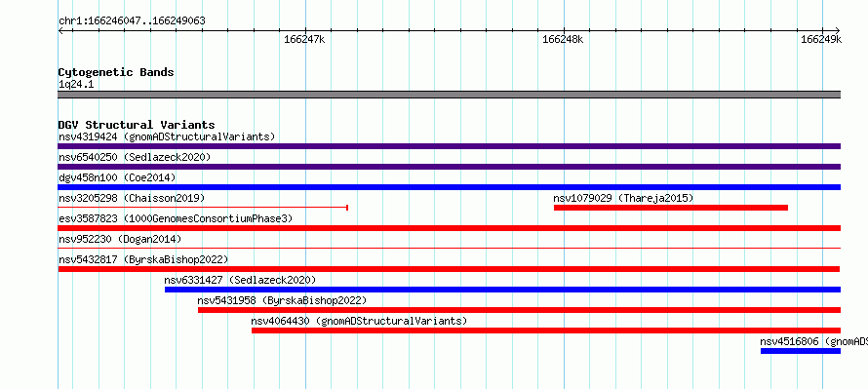Open nsv6331427 (Sedlazeck2020) label

pos(240,280)
